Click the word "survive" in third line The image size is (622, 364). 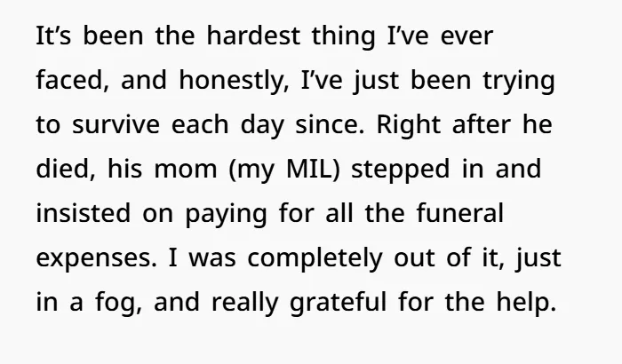[116, 124]
